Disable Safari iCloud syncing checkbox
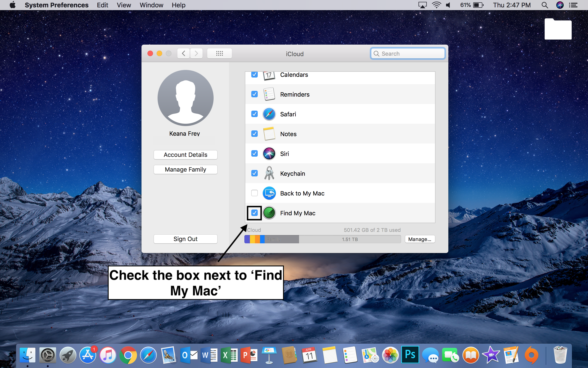Viewport: 588px width, 368px height. (x=254, y=114)
